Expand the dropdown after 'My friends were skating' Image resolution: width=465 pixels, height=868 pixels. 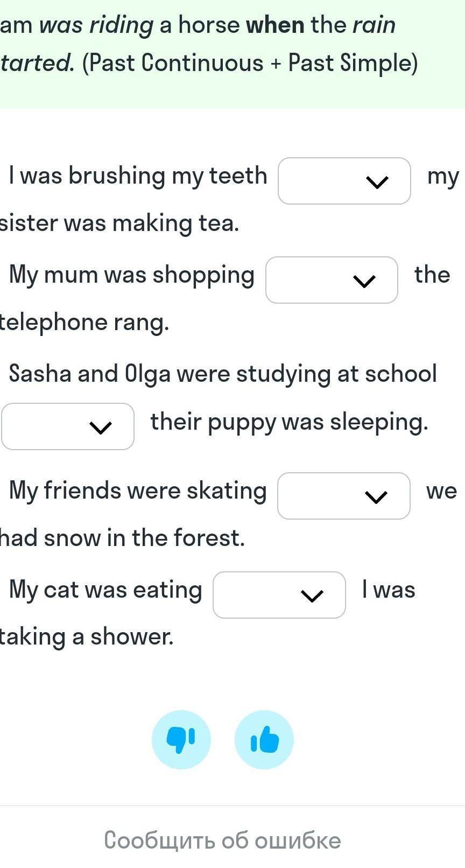tap(344, 496)
